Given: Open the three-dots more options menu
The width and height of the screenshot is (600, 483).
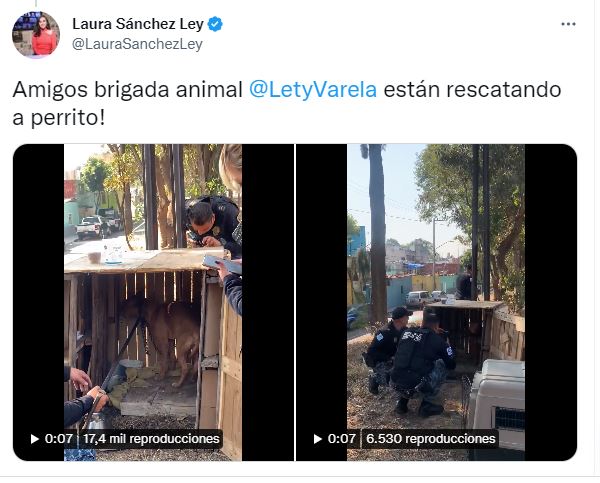Looking at the screenshot, I should click(568, 24).
